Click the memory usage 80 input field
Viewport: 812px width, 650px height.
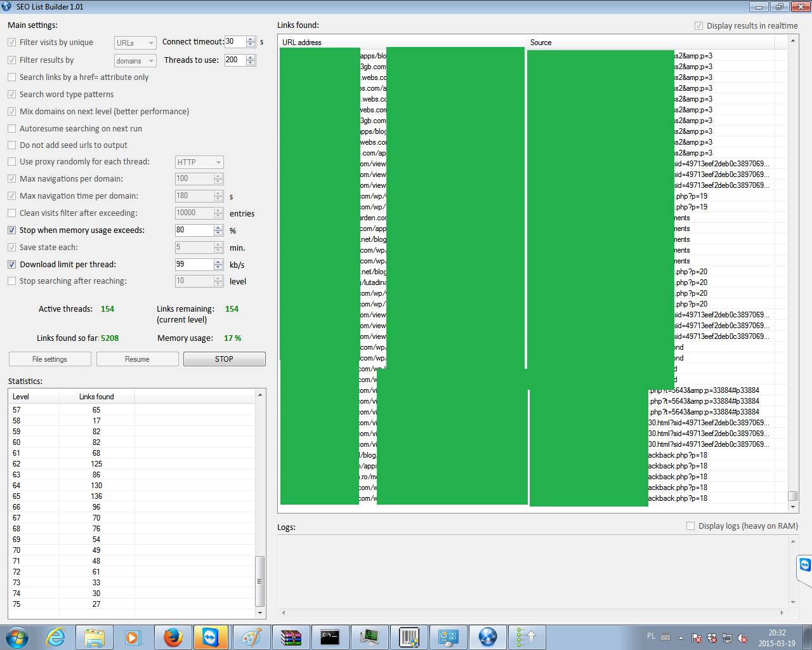click(x=194, y=230)
